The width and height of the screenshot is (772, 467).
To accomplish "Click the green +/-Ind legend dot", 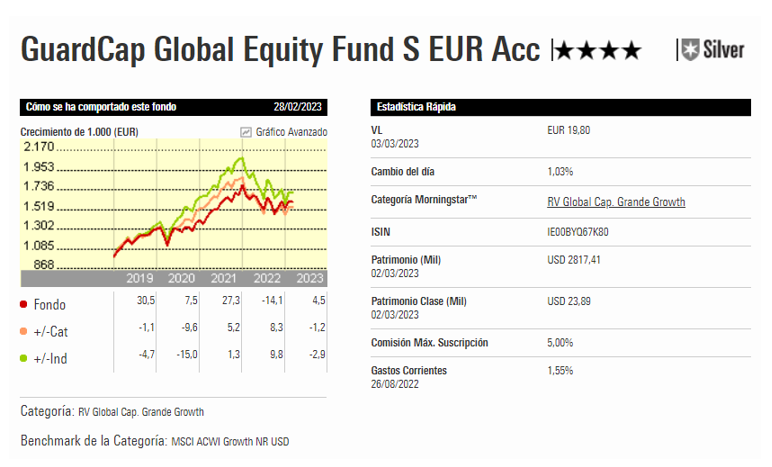I will click(24, 357).
